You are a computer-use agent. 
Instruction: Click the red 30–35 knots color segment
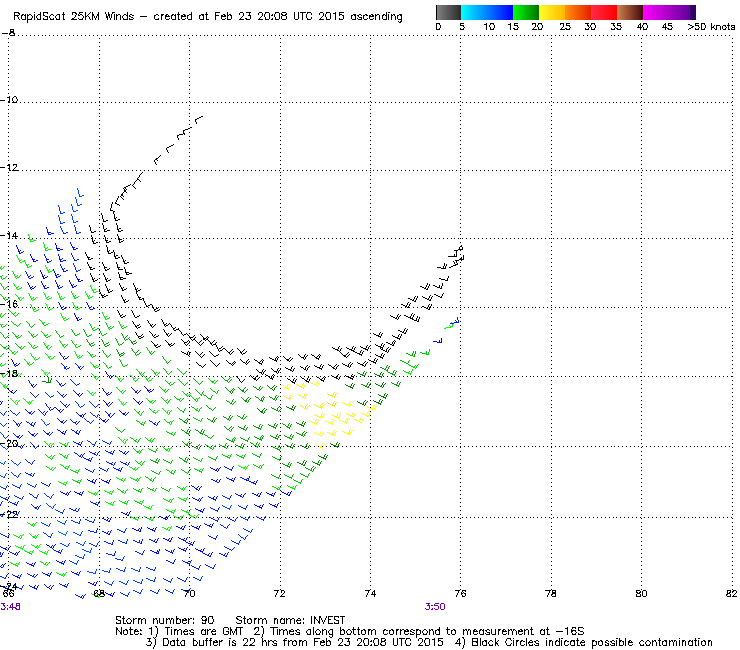click(x=604, y=12)
